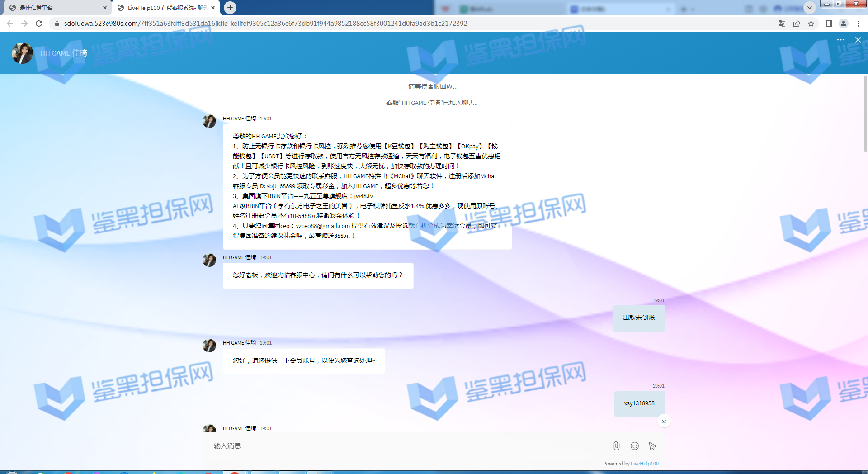Viewport: 868px width, 474px height.
Task: Click the 输入消息 message input field
Action: 407,446
